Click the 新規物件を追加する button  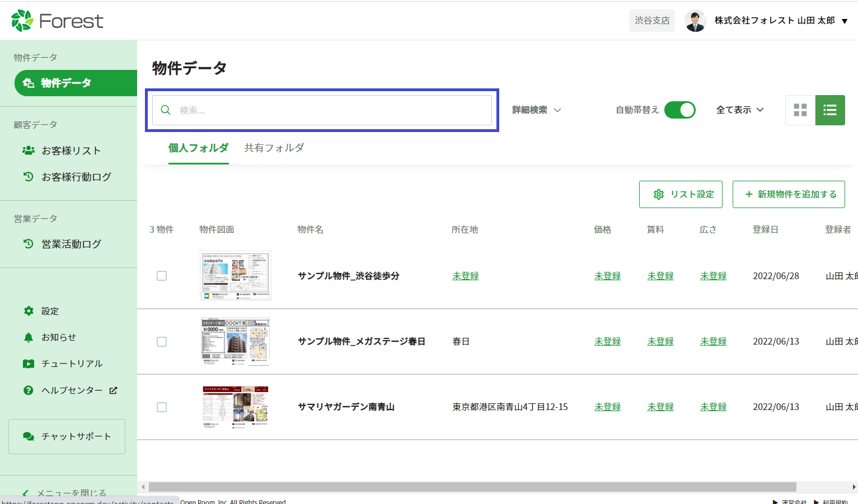pyautogui.click(x=789, y=194)
